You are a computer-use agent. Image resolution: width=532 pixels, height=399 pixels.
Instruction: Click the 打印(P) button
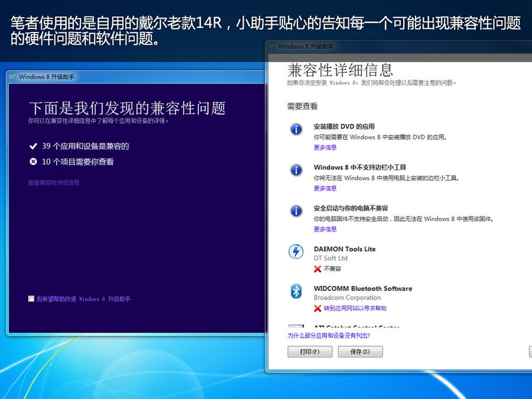[x=310, y=352]
